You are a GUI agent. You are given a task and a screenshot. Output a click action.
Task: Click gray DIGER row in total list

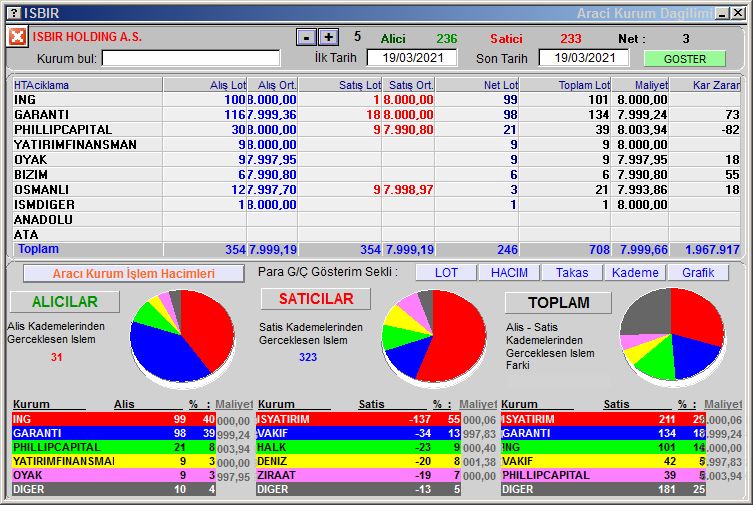point(603,489)
